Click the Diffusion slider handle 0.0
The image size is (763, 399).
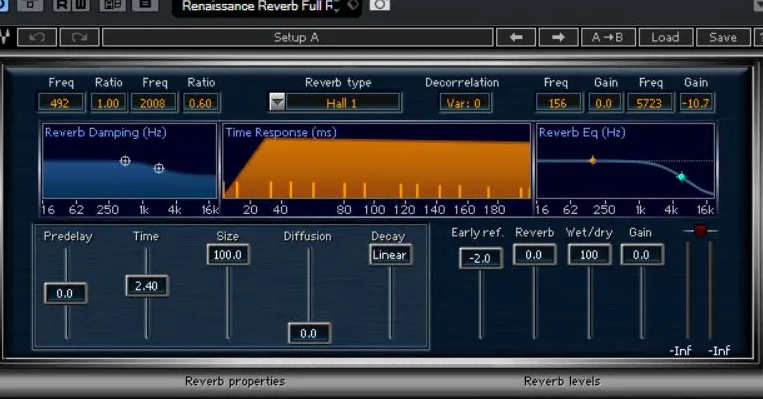coord(309,333)
